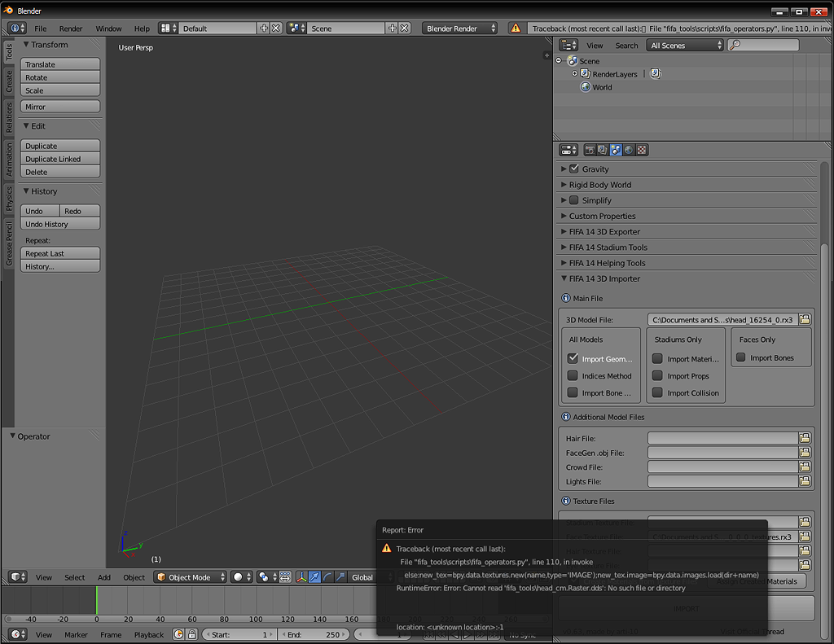Switch to the Physics tab in tool shelf
834x644 pixels.
[x=9, y=199]
